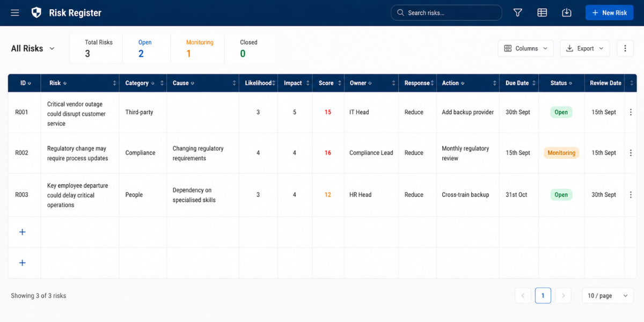Filter by the Closed risks card
Image resolution: width=644 pixels, height=322 pixels.
[250, 48]
